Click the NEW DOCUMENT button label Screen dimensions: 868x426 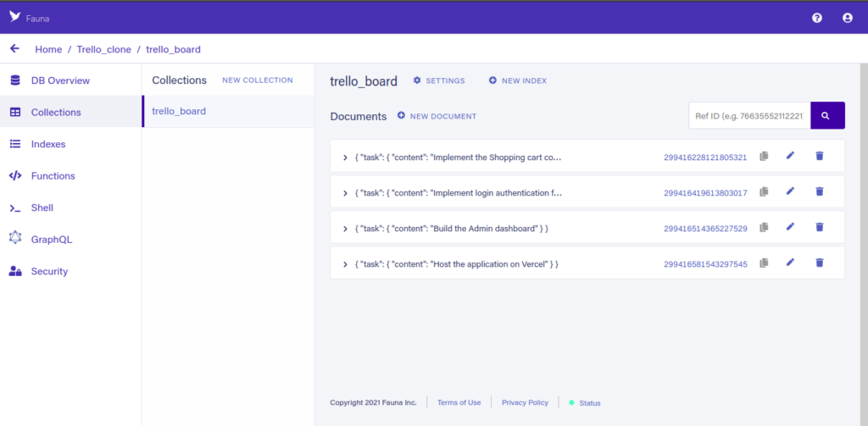click(442, 116)
